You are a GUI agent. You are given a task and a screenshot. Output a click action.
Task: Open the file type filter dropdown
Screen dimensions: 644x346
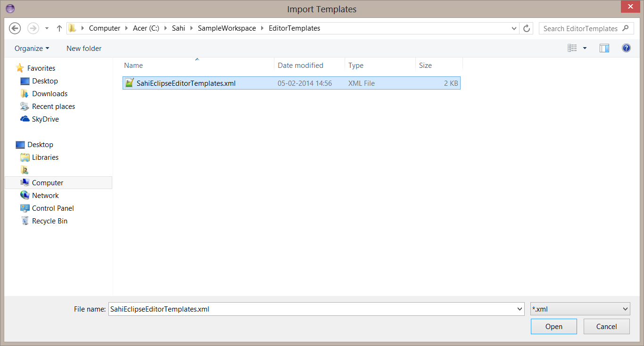point(580,309)
